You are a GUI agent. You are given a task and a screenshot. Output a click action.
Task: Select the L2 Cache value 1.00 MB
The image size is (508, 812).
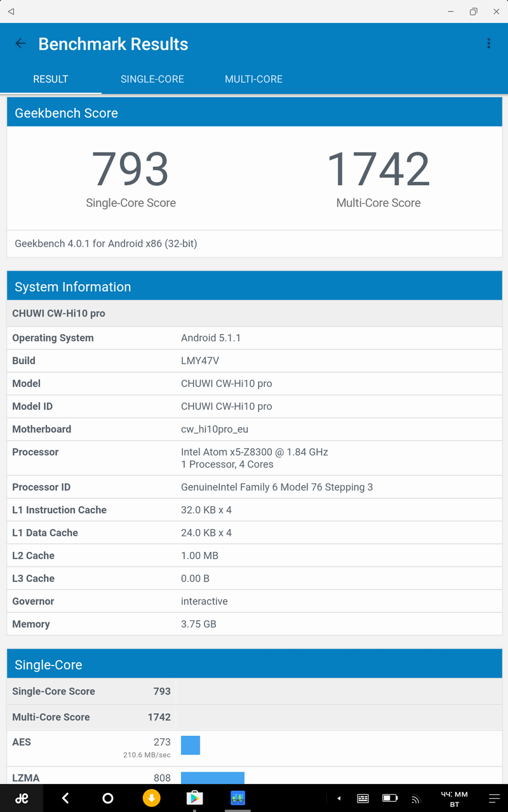tap(199, 556)
